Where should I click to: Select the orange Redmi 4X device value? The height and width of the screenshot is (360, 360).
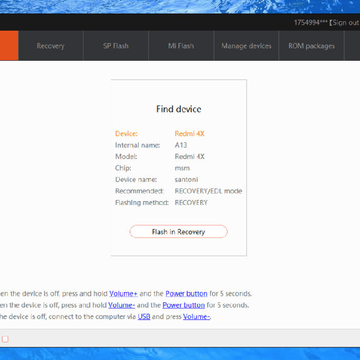pos(189,134)
